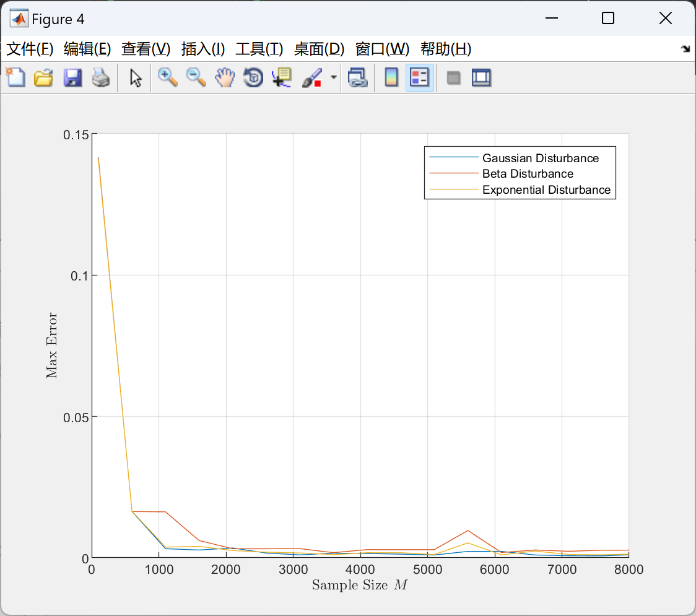Click the 6000 x-axis tick label
Image resolution: width=696 pixels, height=616 pixels.
click(495, 570)
